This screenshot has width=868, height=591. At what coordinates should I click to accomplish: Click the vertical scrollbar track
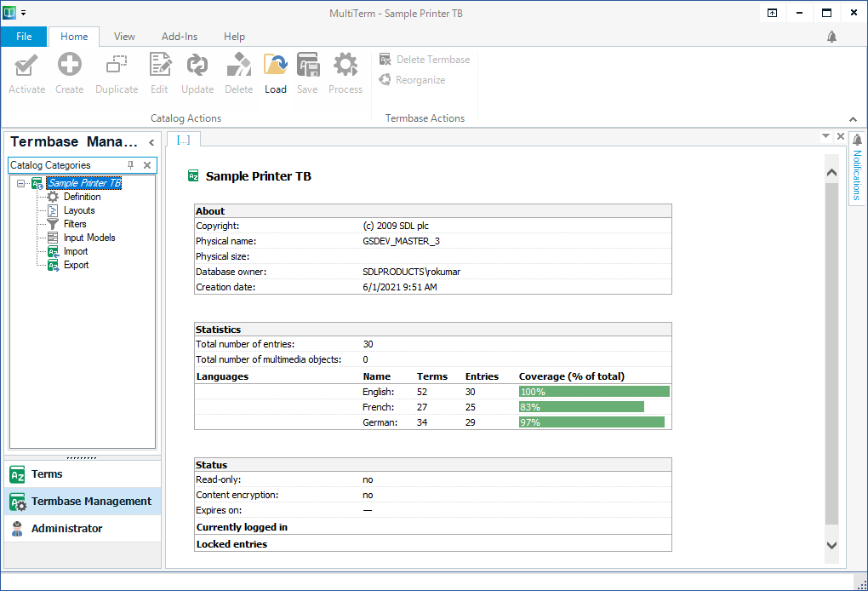tap(831, 354)
